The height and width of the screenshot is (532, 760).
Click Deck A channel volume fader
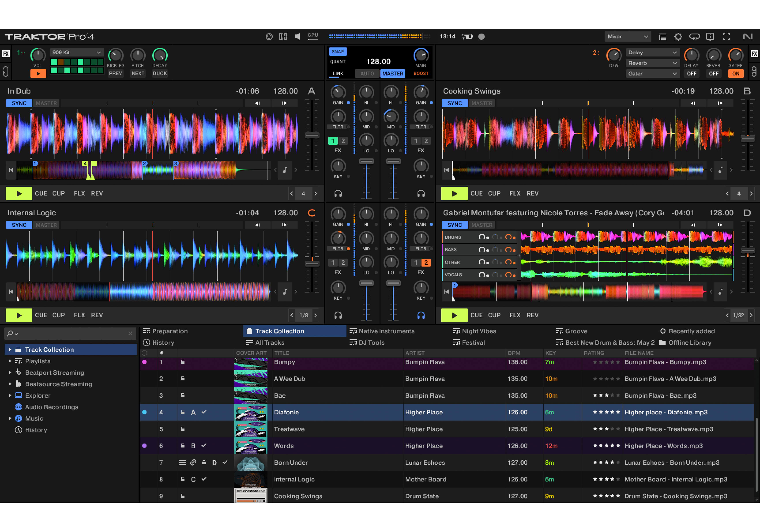pyautogui.click(x=366, y=161)
